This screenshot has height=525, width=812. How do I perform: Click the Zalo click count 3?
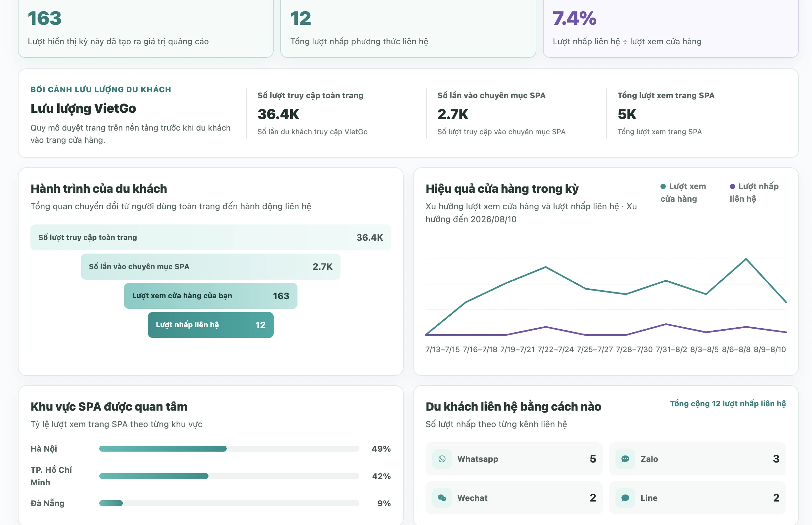[776, 459]
